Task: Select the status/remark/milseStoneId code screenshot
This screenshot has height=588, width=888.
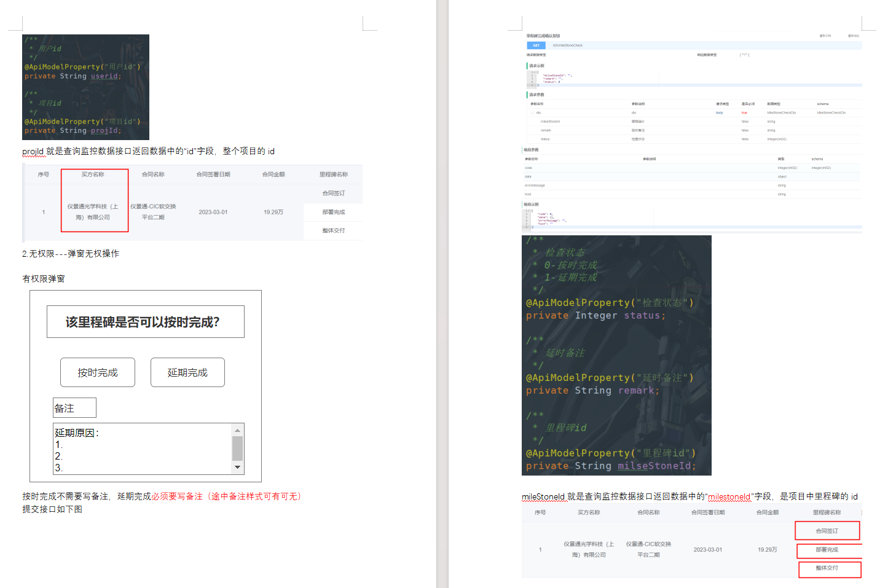Action: pos(616,355)
